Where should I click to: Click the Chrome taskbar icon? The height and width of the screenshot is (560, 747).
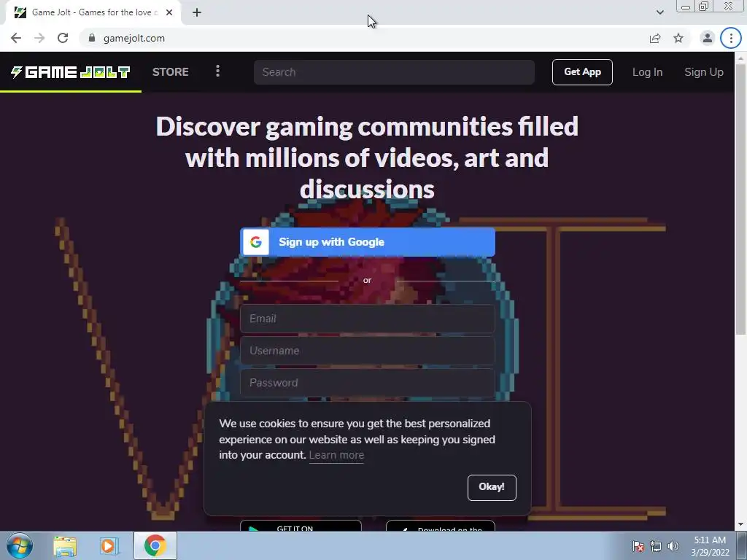(155, 545)
